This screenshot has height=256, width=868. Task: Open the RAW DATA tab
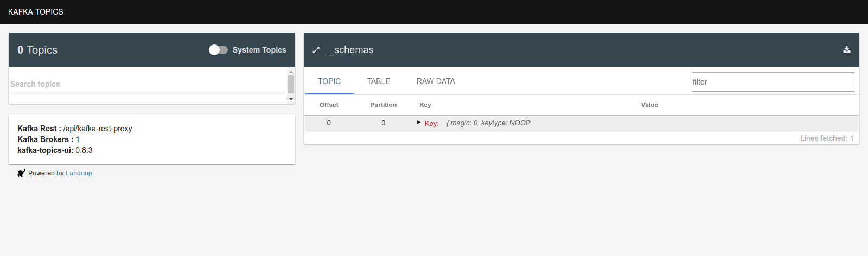pyautogui.click(x=436, y=81)
